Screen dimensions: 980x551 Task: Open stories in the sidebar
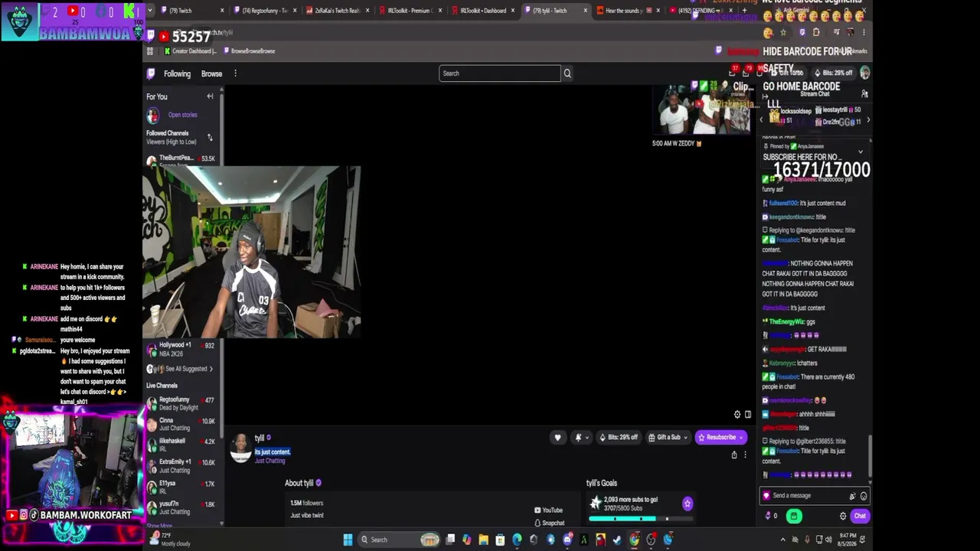pyautogui.click(x=182, y=115)
